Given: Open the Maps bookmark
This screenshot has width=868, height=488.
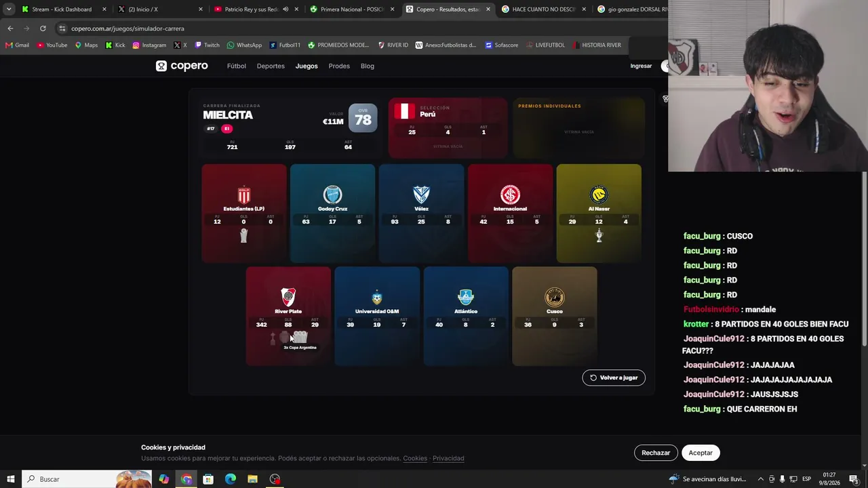Looking at the screenshot, I should tap(86, 45).
